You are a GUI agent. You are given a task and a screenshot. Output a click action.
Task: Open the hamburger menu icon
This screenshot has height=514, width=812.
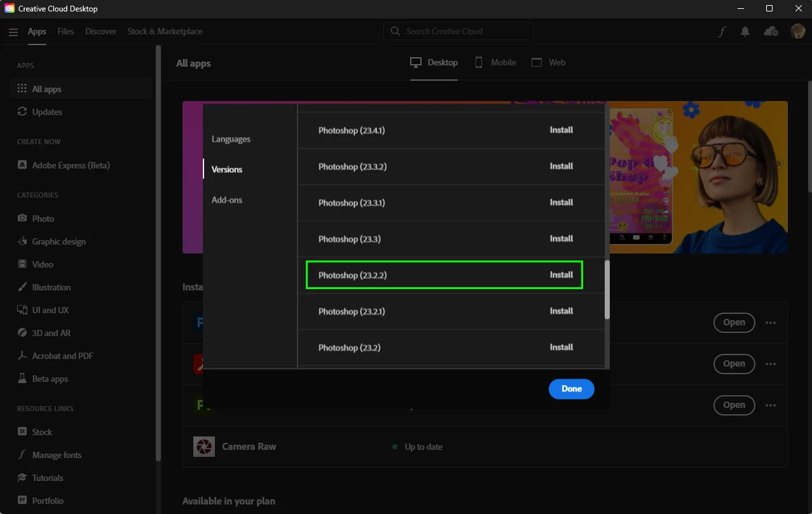point(13,32)
